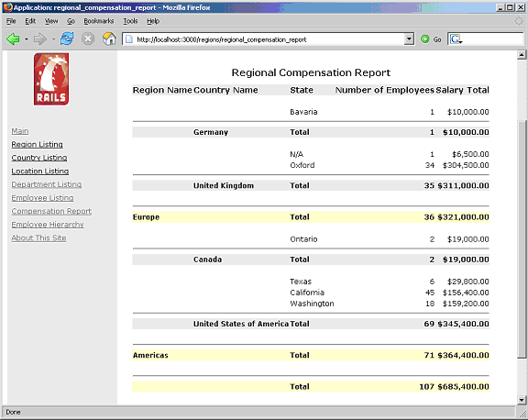Click the Firefox icon in title bar
This screenshot has width=528, height=420.
tap(7, 7)
